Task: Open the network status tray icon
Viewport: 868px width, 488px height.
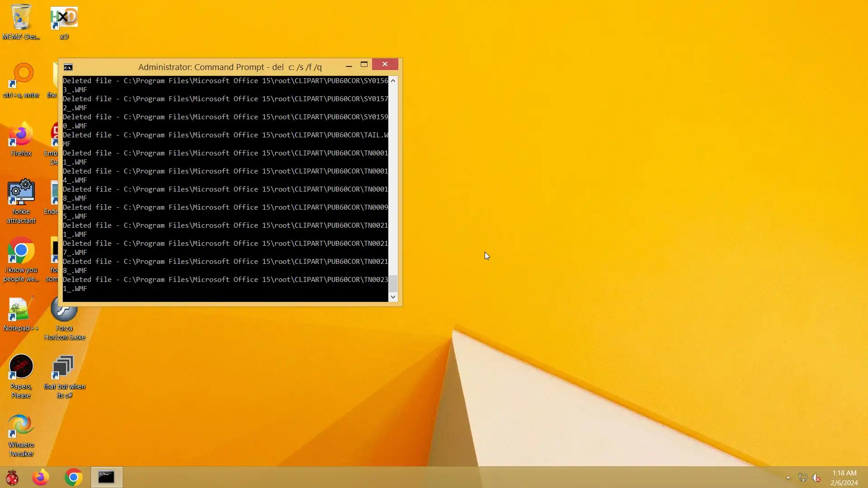Action: [x=803, y=478]
